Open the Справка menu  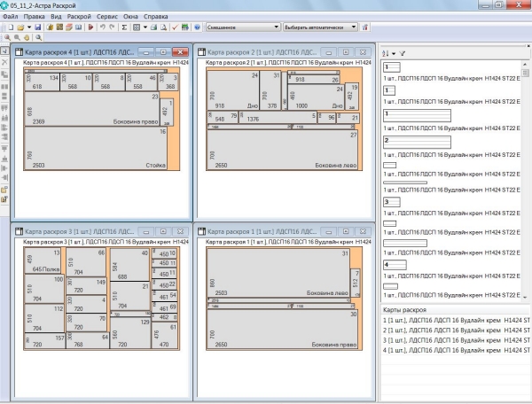point(155,16)
